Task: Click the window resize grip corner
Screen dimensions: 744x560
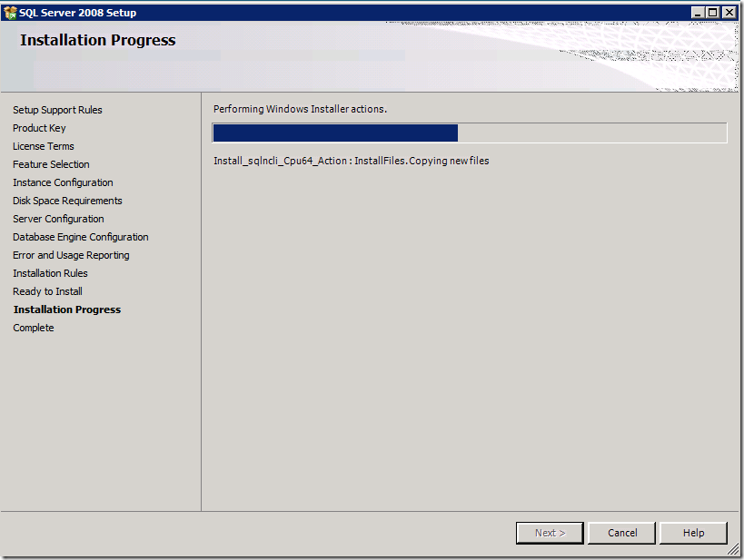Action: (x=734, y=550)
